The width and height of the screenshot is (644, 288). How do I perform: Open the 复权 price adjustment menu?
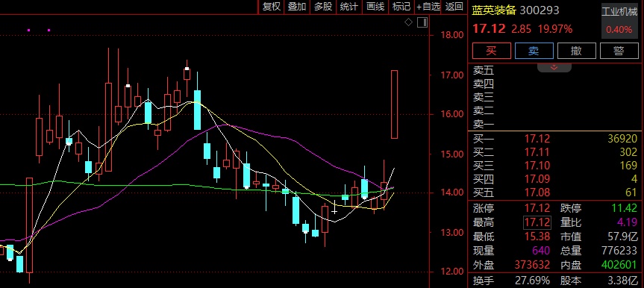click(x=272, y=7)
